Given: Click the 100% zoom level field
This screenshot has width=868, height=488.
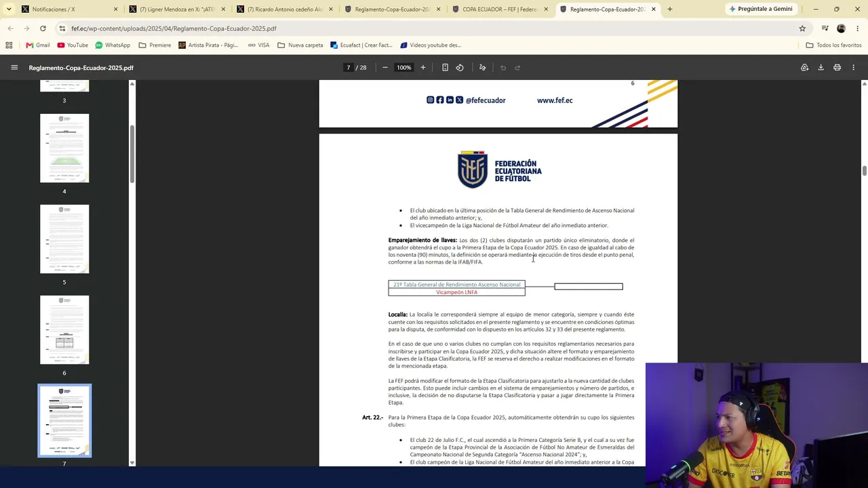Looking at the screenshot, I should 403,68.
